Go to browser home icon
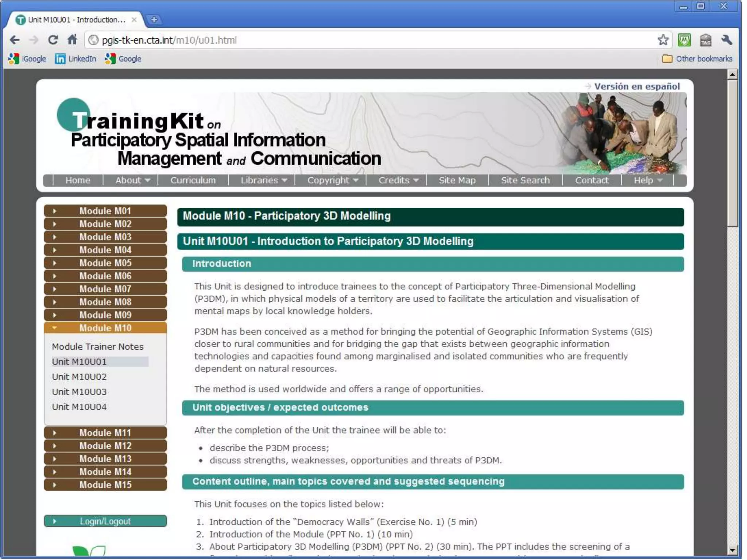 tap(72, 40)
